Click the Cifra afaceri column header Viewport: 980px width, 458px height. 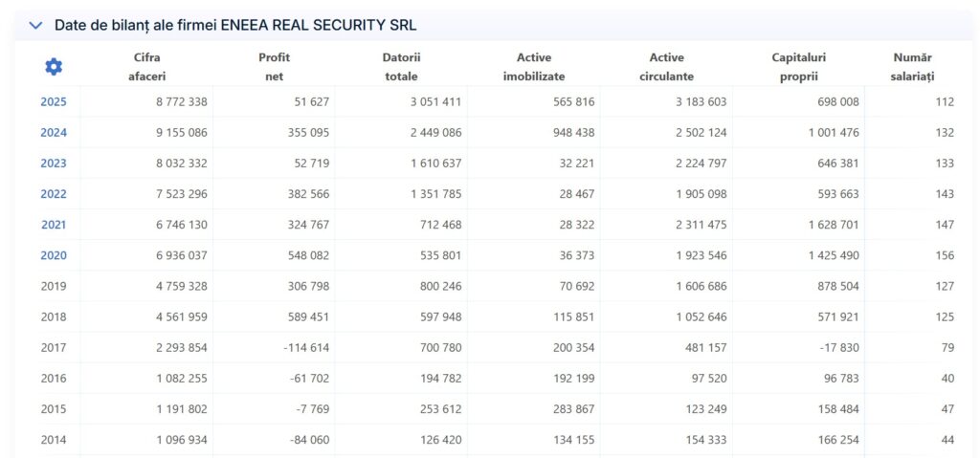[x=147, y=67]
